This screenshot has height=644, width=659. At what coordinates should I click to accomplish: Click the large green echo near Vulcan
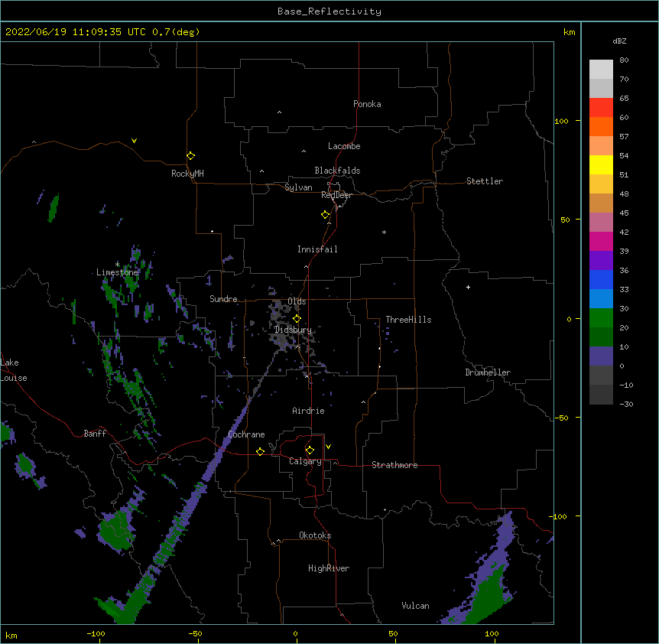point(488,595)
